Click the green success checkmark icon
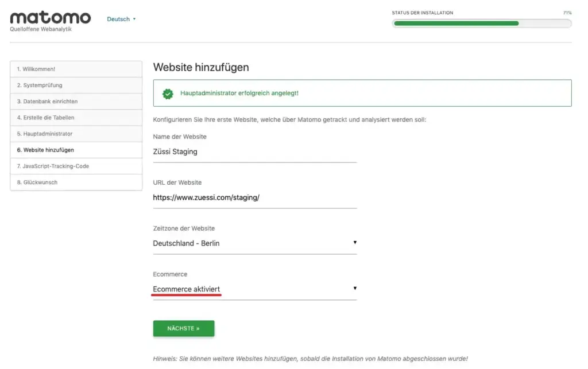Viewport: 588px width, 369px height. point(168,94)
